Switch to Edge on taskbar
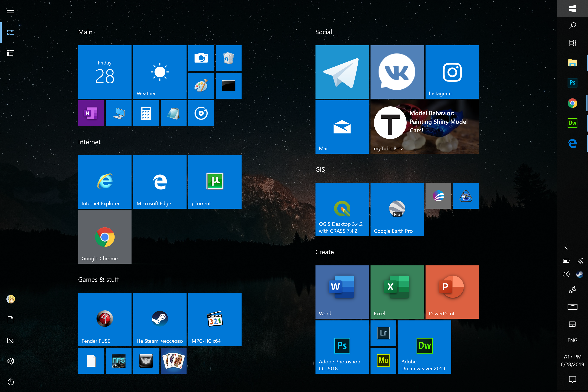The image size is (588, 392). (x=573, y=144)
